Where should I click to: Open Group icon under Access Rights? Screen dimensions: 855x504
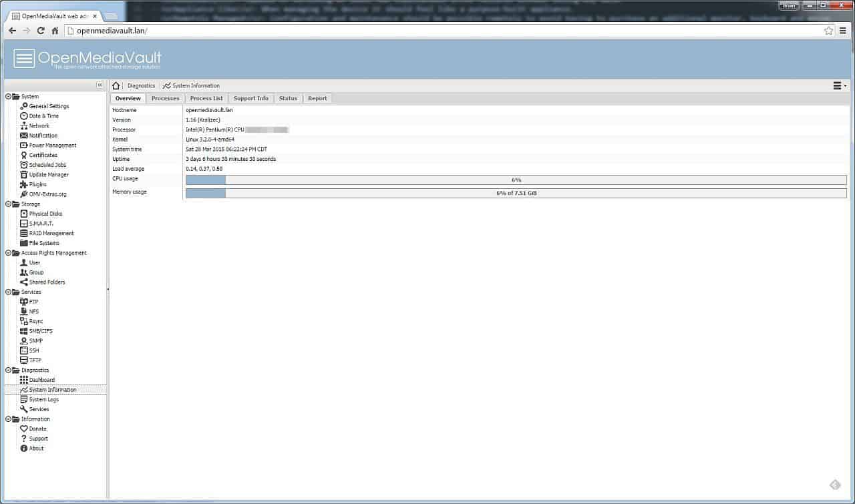24,272
